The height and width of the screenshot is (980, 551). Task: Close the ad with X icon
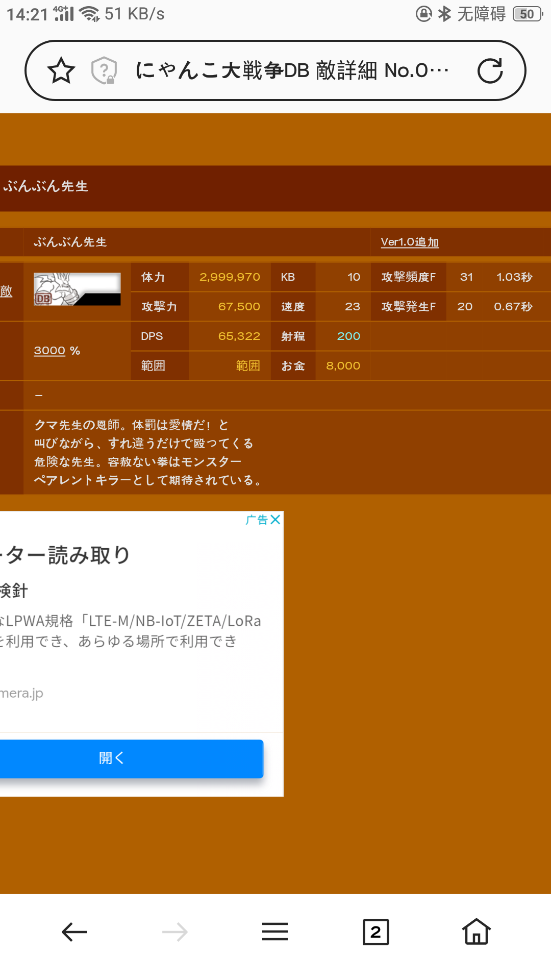coord(275,520)
